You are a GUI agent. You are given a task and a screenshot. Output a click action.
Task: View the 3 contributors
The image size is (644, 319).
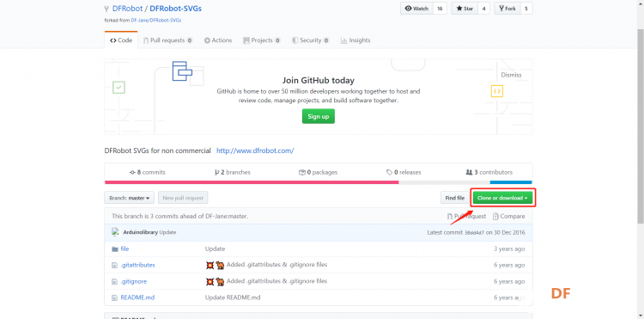[489, 172]
